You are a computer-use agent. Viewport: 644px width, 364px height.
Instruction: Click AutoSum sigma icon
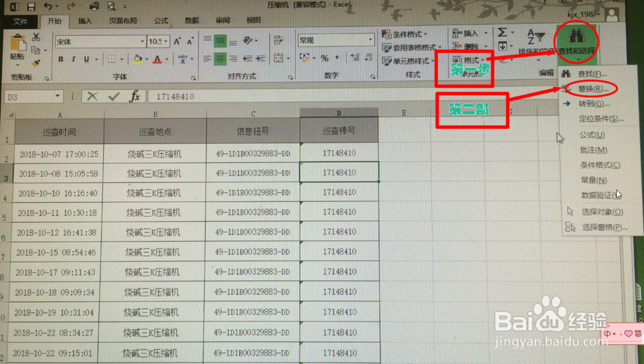(502, 32)
